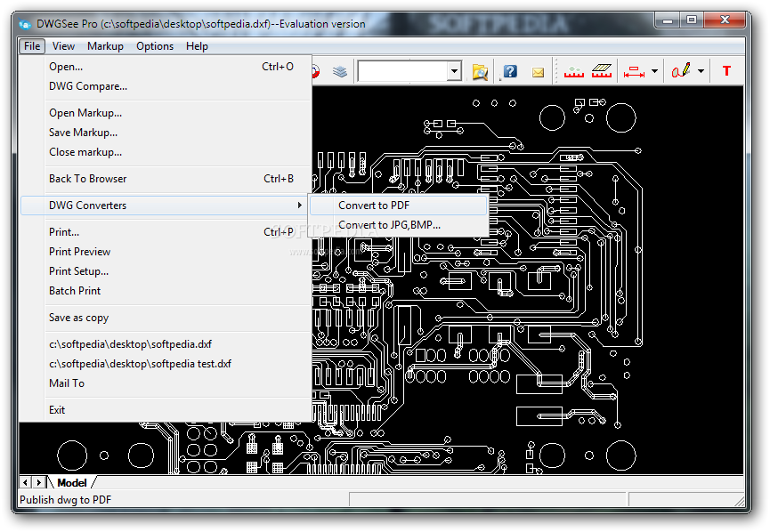Viewport: 770px width, 532px height.
Task: Select DWG Compare... menu entry
Action: tap(166, 86)
